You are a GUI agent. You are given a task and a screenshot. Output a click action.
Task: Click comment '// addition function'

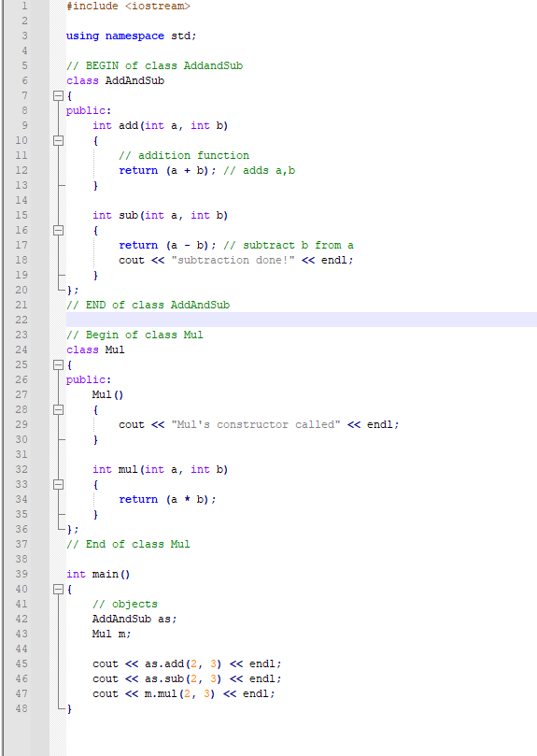[x=184, y=155]
